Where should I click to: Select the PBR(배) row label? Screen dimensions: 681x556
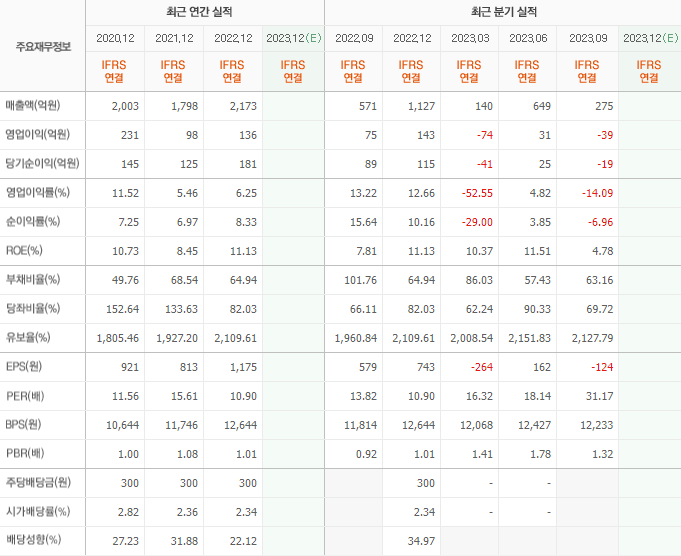[x=25, y=453]
